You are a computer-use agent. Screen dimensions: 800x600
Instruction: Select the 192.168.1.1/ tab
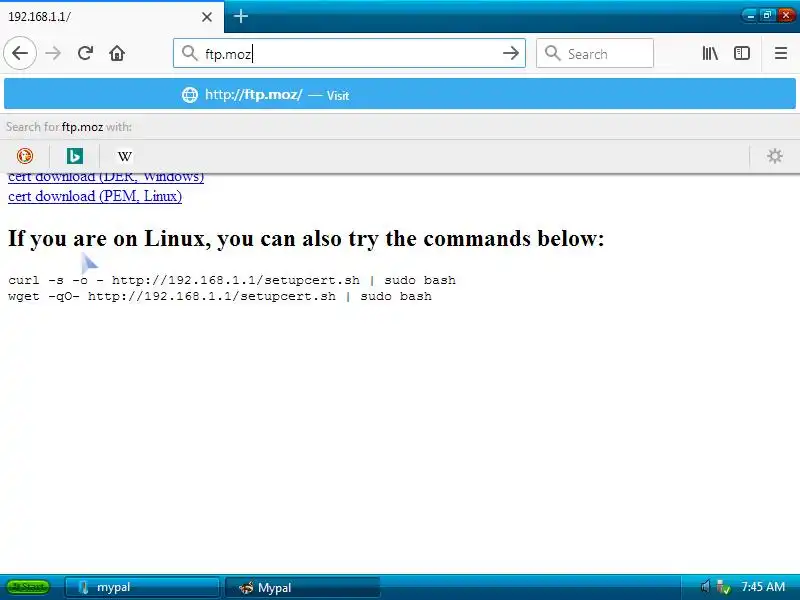pyautogui.click(x=111, y=17)
